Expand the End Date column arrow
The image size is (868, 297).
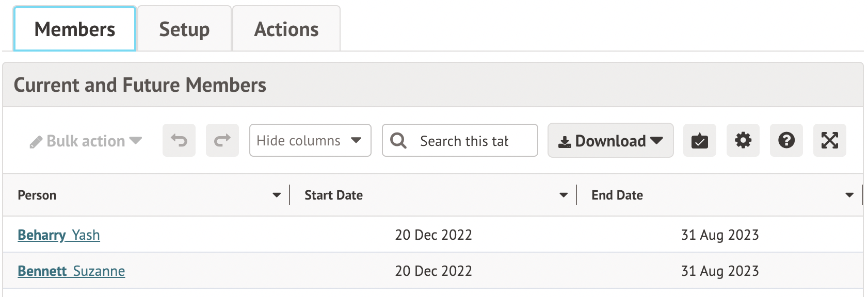click(849, 195)
